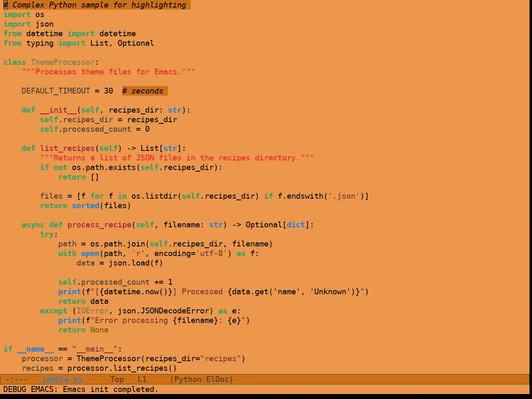The width and height of the screenshot is (532, 399).
Task: Click 'data = json.load(f)' line
Action: tap(120, 263)
